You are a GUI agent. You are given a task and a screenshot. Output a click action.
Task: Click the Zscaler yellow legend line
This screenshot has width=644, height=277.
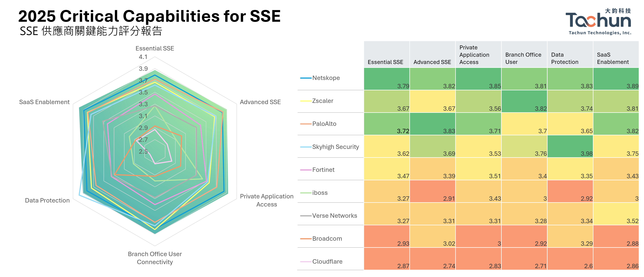point(306,101)
